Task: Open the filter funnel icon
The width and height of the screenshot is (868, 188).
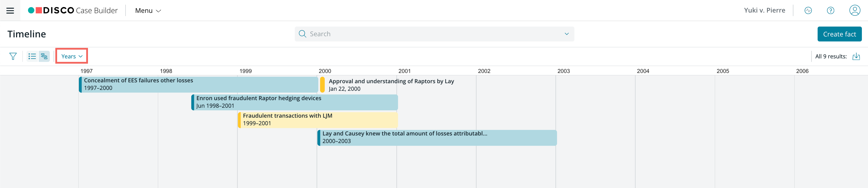Action: click(x=13, y=56)
